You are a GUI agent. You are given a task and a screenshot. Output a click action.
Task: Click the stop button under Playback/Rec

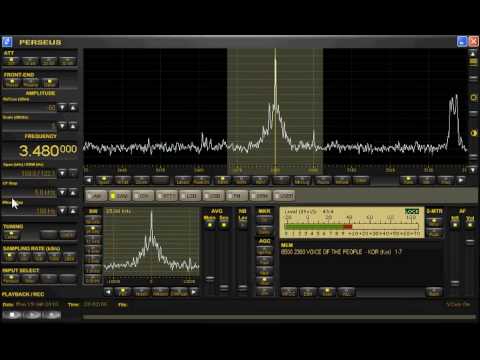[13, 315]
